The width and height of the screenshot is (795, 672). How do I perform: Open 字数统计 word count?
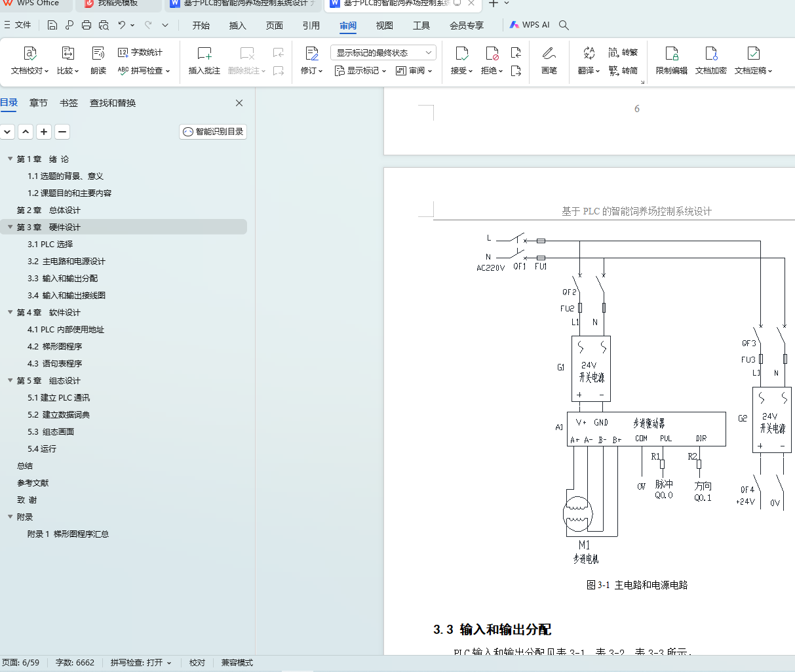coord(140,52)
